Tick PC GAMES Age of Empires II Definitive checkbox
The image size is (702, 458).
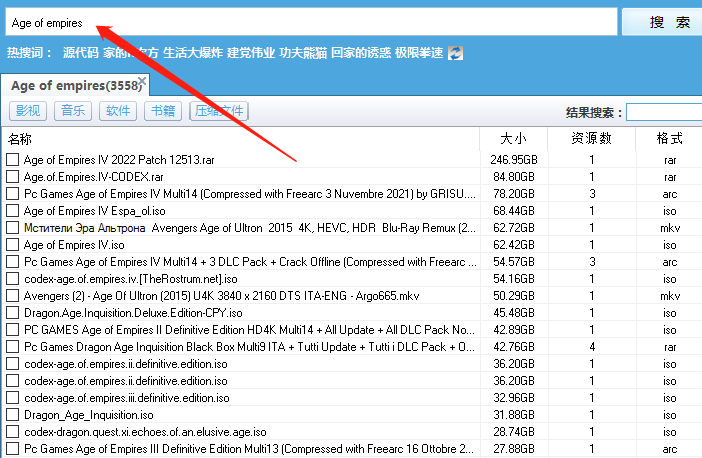click(13, 330)
